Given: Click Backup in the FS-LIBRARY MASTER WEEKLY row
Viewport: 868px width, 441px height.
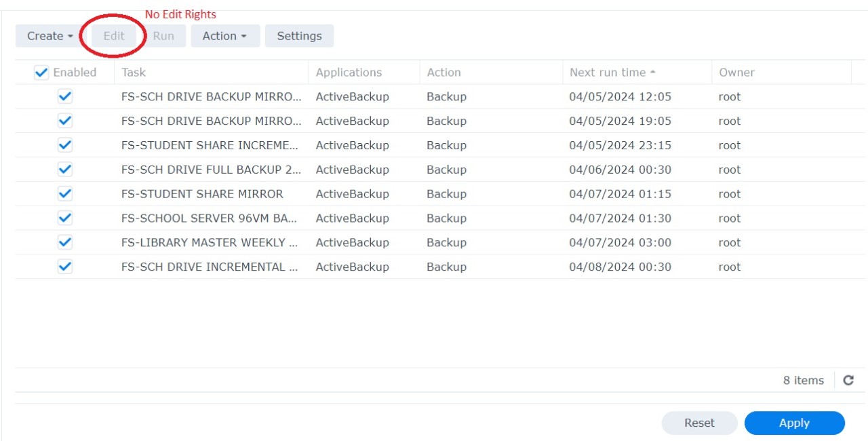Looking at the screenshot, I should click(447, 242).
